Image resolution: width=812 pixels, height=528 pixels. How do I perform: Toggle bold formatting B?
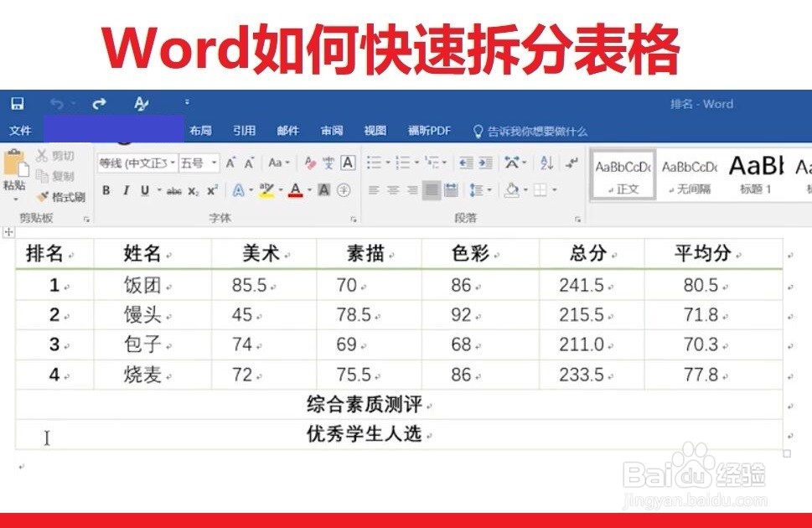pyautogui.click(x=106, y=191)
